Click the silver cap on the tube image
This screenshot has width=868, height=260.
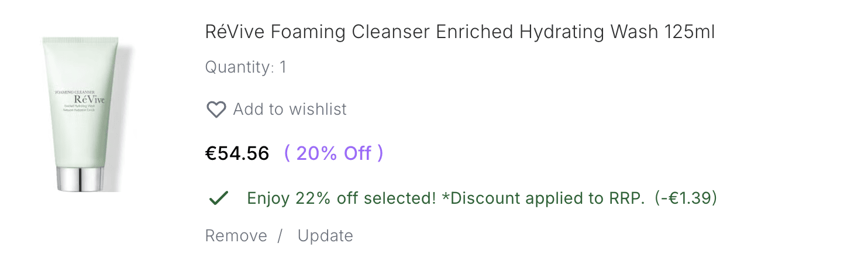pos(82,179)
